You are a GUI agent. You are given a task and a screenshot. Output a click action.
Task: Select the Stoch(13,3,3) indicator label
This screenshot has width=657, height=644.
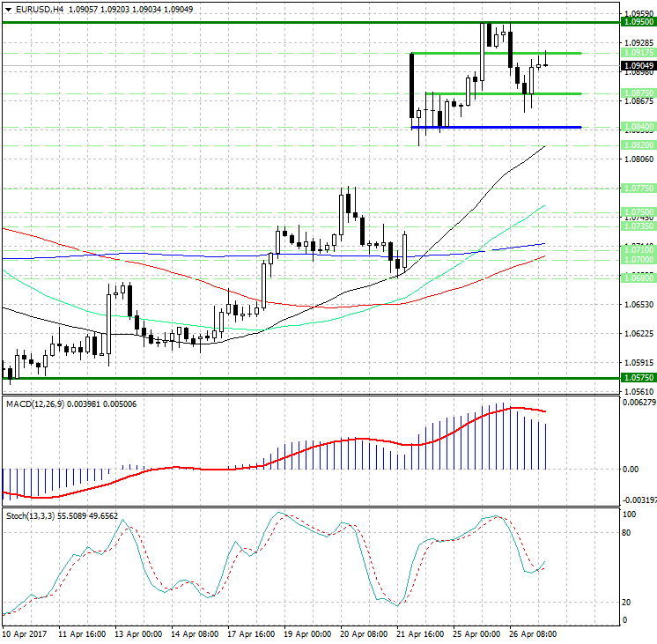click(x=30, y=515)
